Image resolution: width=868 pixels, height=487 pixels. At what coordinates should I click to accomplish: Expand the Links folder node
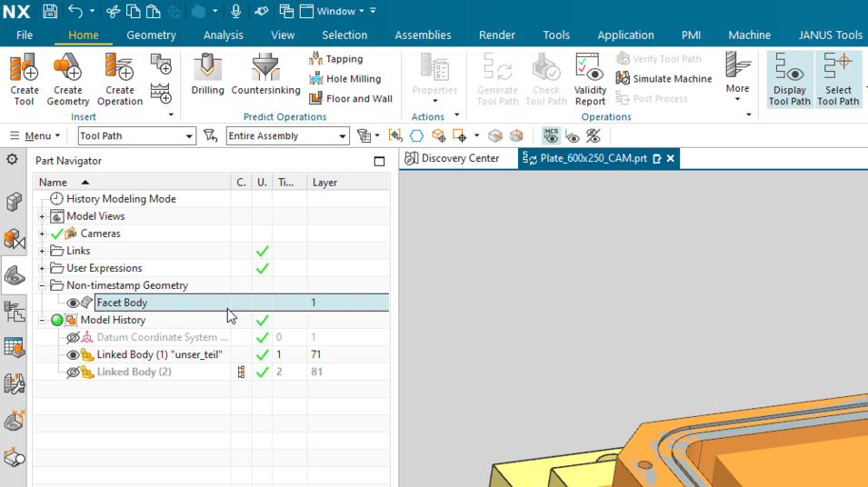[x=42, y=252]
